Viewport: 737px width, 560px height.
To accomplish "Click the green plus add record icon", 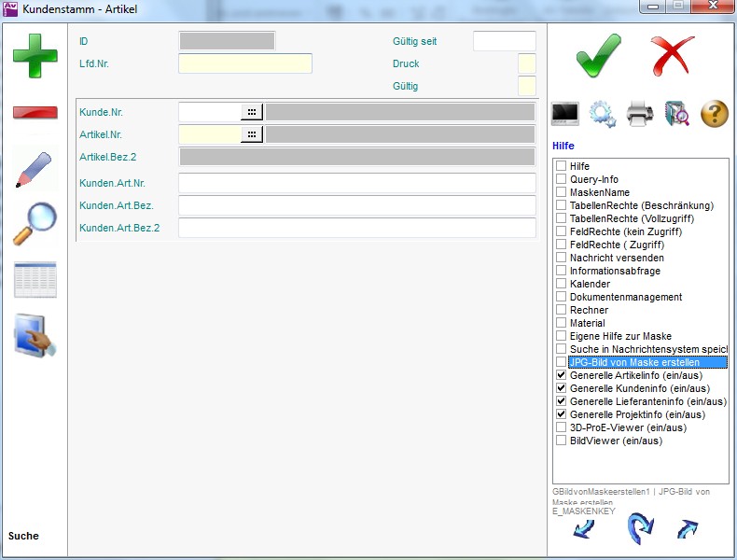I will pos(35,54).
